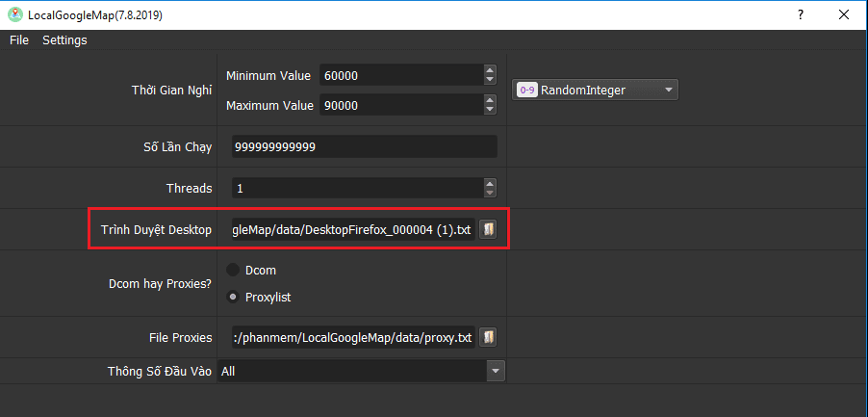The image size is (868, 417).
Task: Close the LocalGoogleMap window
Action: [844, 15]
